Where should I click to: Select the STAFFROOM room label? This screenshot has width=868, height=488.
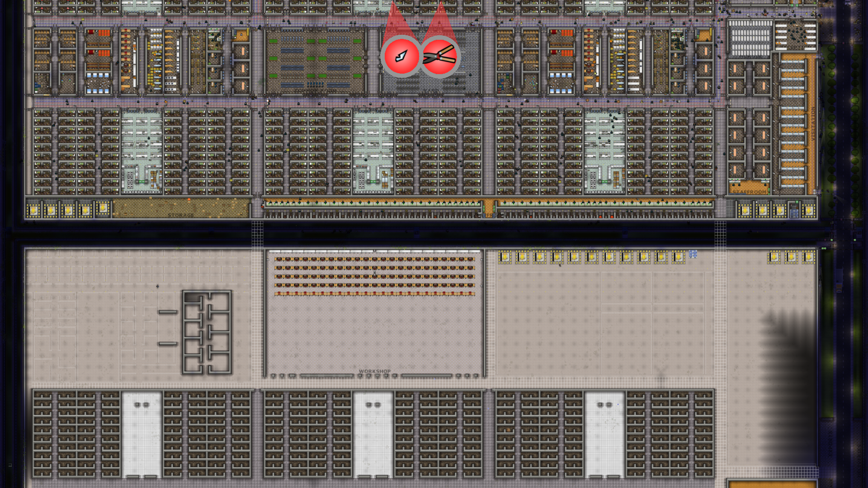click(x=750, y=192)
